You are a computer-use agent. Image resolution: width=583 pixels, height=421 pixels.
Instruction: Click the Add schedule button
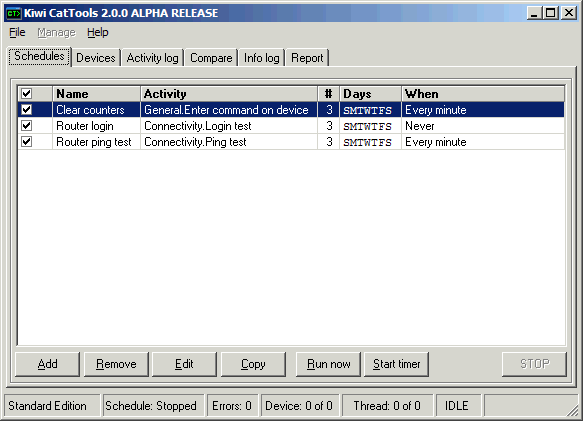point(48,364)
